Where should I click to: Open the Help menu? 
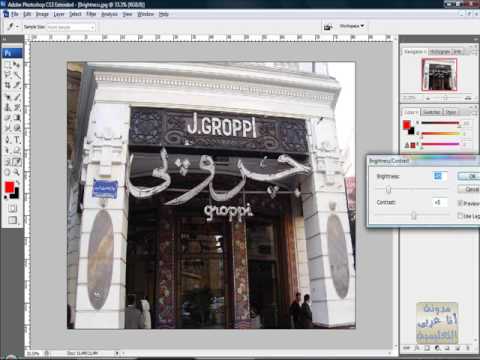163,14
